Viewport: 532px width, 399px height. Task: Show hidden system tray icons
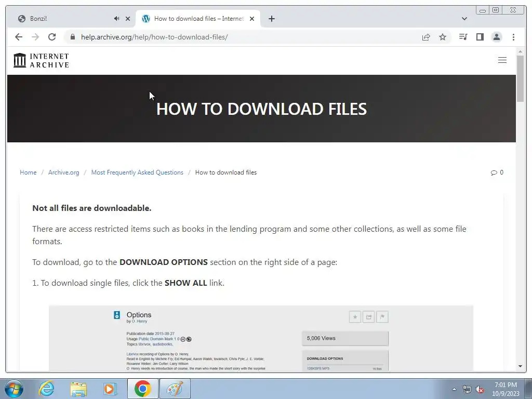tap(454, 389)
